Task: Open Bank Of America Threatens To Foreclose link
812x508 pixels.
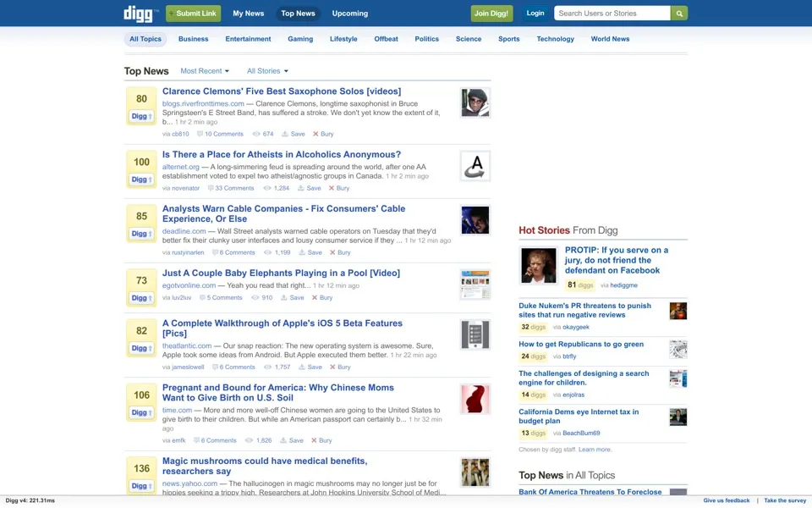Action: 590,492
